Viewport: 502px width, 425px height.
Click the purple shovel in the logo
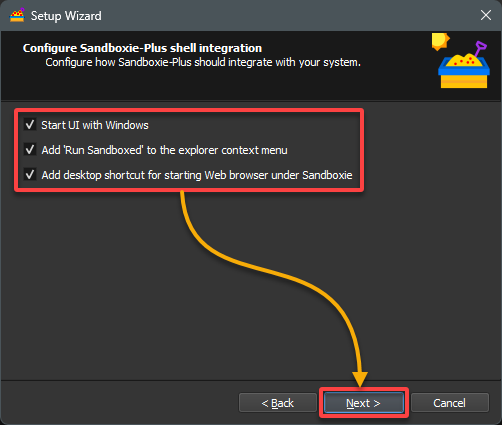point(480,48)
